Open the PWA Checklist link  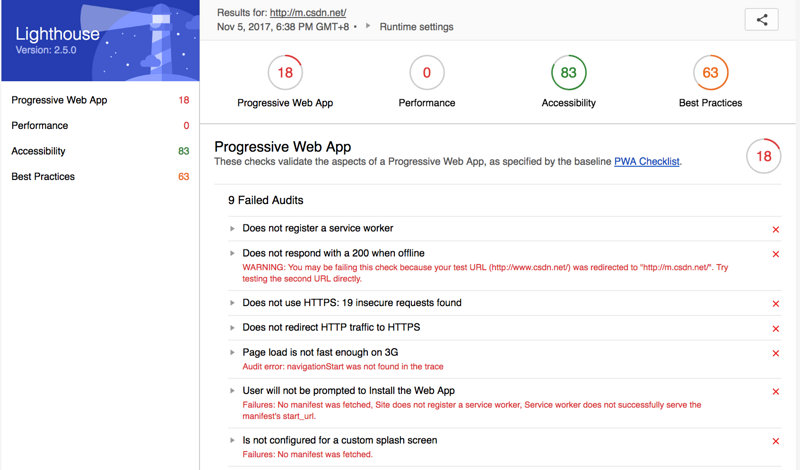click(646, 162)
